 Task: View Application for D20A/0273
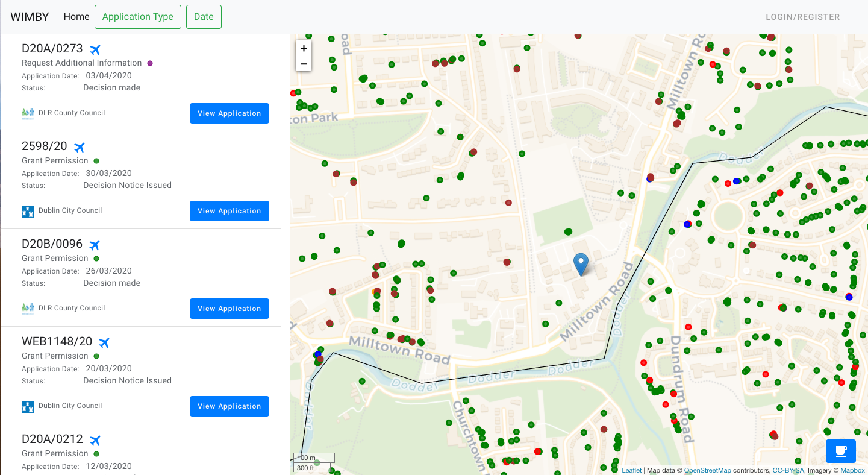tap(229, 113)
